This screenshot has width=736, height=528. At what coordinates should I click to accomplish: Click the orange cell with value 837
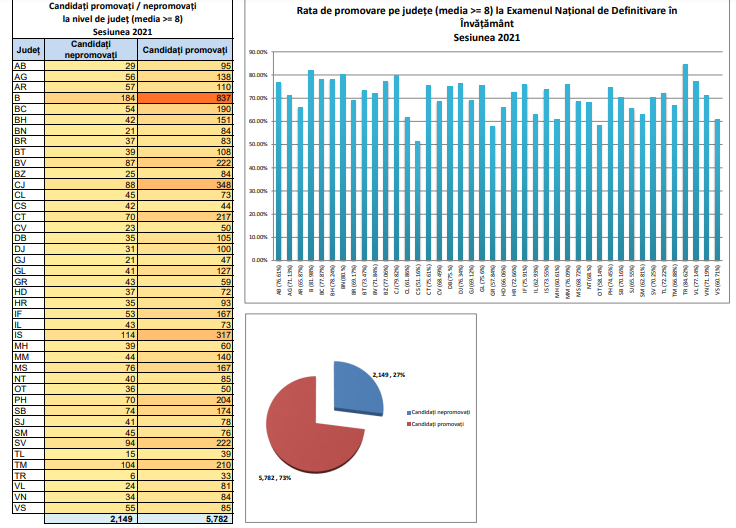[x=186, y=98]
